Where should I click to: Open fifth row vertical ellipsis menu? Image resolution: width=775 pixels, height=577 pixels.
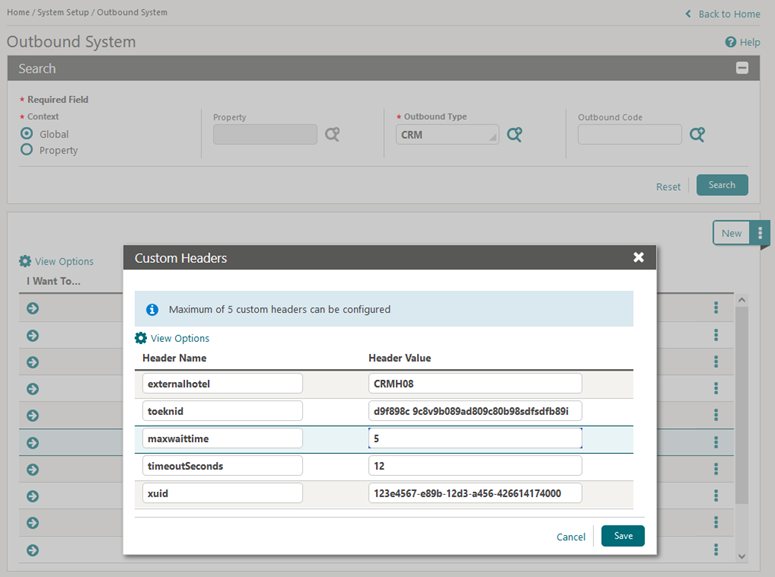point(716,415)
